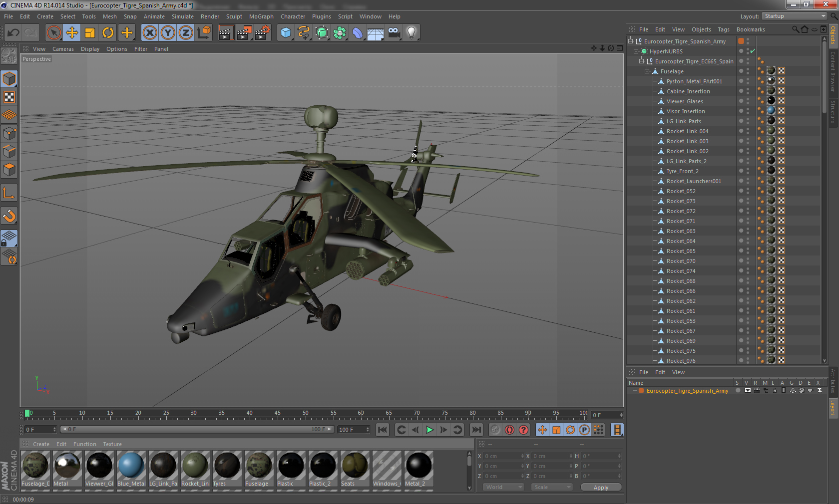Collapse Fuselage tree node

[x=647, y=71]
